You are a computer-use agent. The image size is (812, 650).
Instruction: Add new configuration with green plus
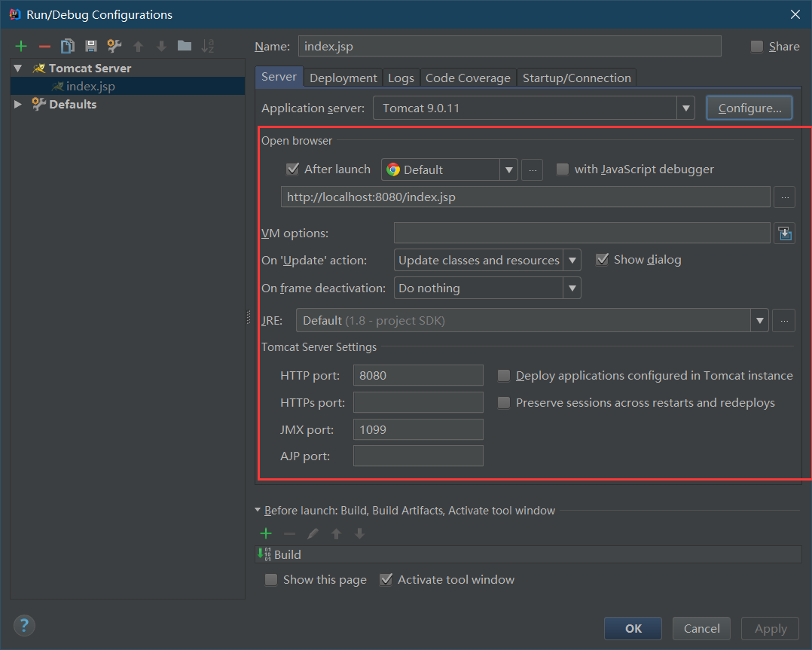click(21, 47)
